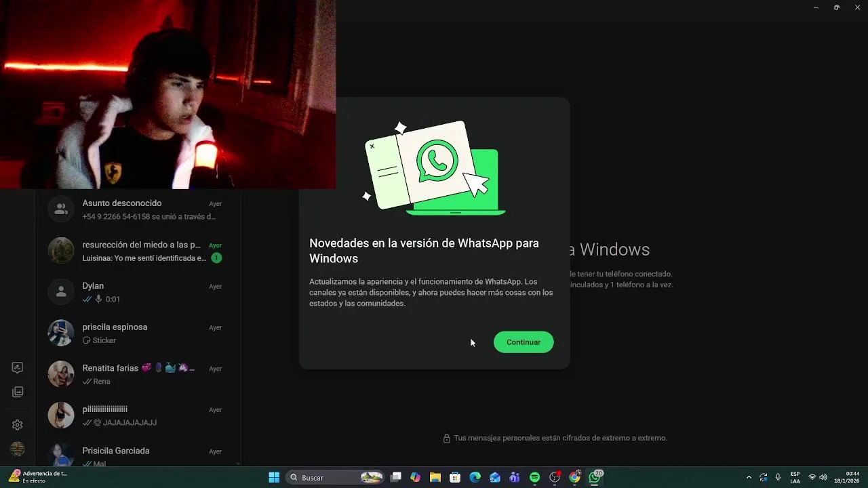This screenshot has width=868, height=488.
Task: Click WhatsApp taskbar icon with badge
Action: [x=595, y=478]
